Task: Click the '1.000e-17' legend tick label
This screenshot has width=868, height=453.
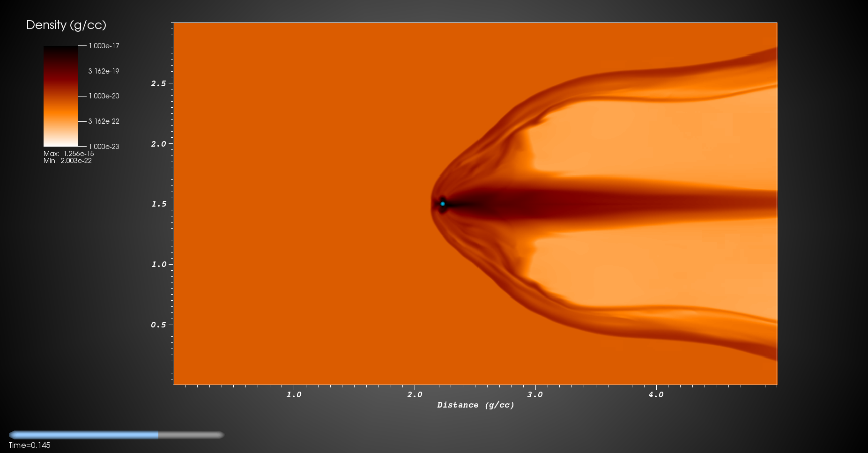Action: click(104, 46)
